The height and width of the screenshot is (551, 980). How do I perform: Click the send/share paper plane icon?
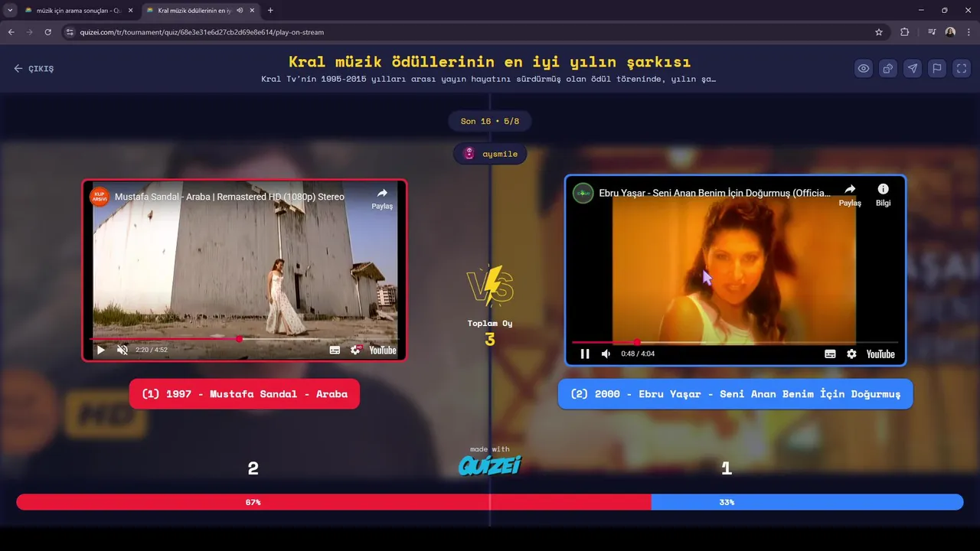(x=913, y=68)
